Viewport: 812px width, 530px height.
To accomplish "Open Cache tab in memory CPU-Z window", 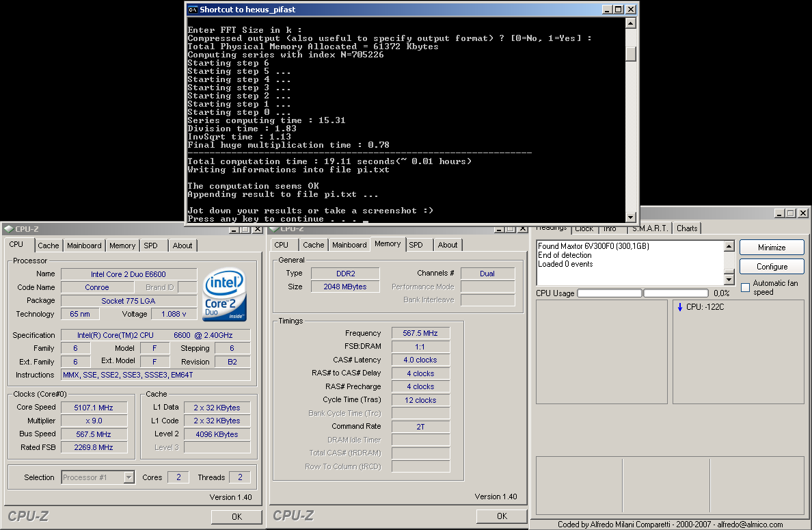I will coord(313,245).
